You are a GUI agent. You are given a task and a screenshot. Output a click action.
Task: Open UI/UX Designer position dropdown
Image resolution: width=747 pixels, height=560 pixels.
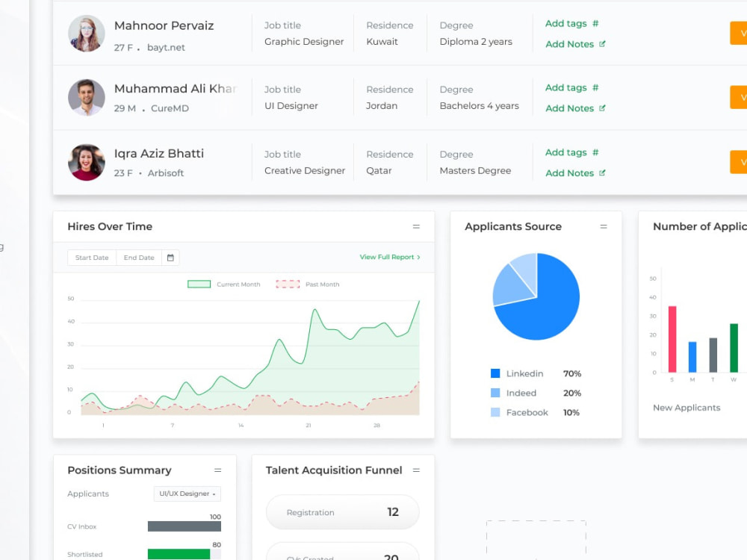click(187, 494)
